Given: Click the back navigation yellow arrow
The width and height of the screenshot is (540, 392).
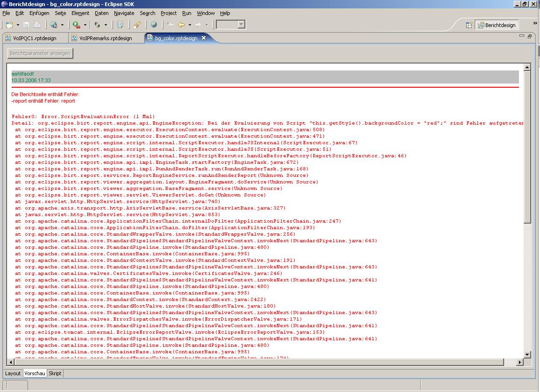Looking at the screenshot, I should [x=181, y=25].
